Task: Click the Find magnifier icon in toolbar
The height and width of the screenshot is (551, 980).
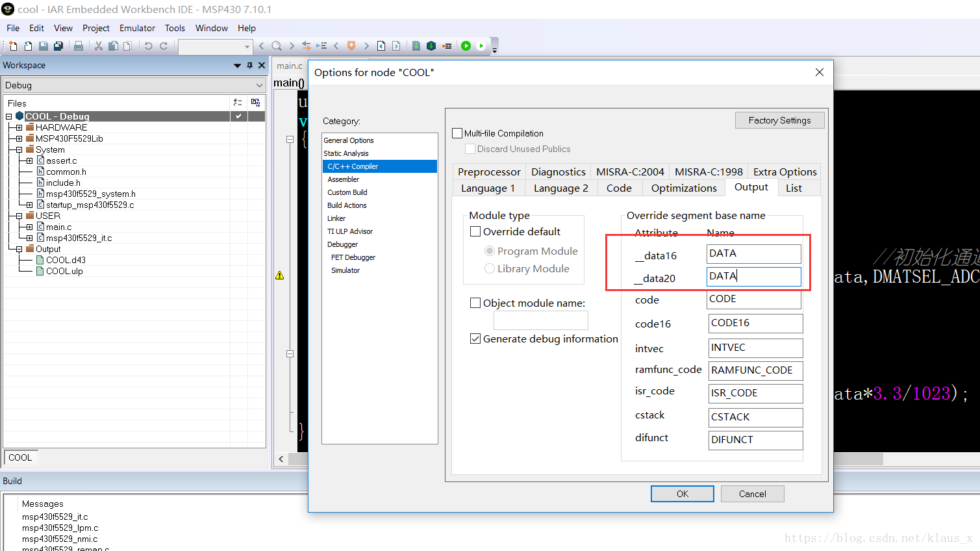Action: click(277, 46)
